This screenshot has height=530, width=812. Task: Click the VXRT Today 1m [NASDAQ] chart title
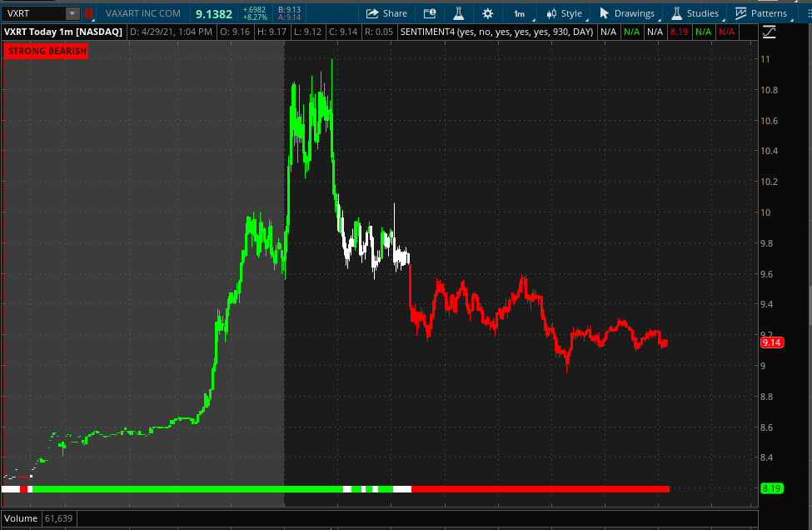[x=63, y=32]
